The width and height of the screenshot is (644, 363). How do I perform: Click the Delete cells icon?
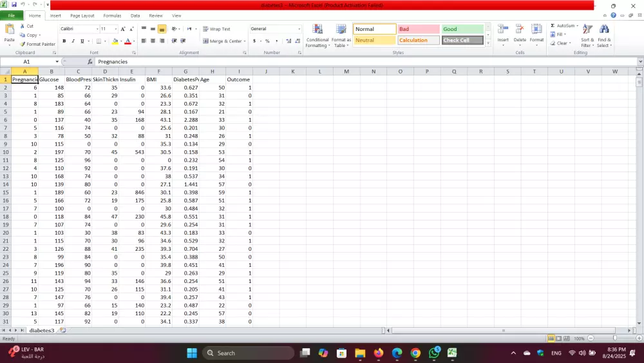point(520,30)
